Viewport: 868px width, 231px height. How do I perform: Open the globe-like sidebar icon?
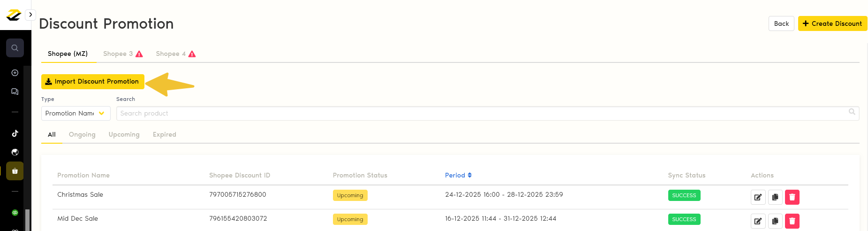pos(15,152)
